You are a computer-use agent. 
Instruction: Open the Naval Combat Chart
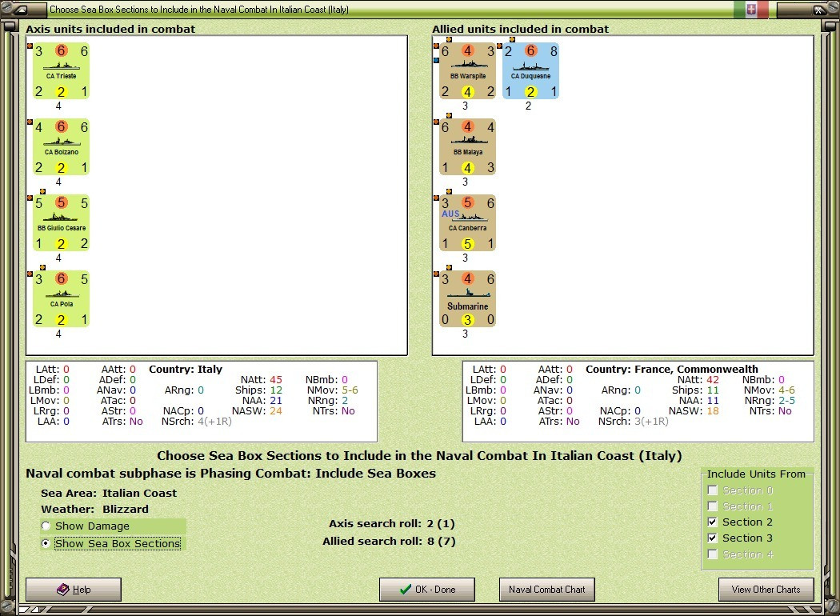(547, 590)
